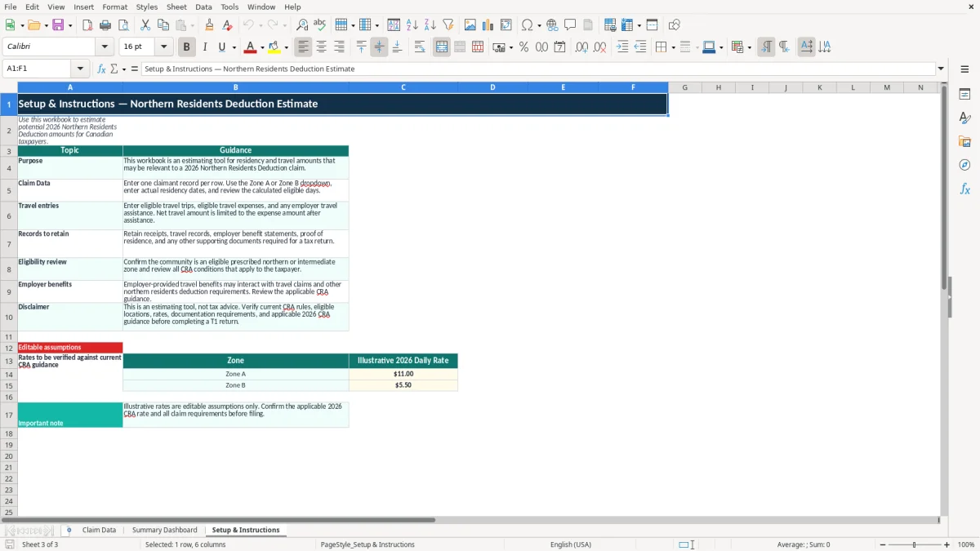
Task: Click the zoom percentage 100%
Action: coord(966,544)
